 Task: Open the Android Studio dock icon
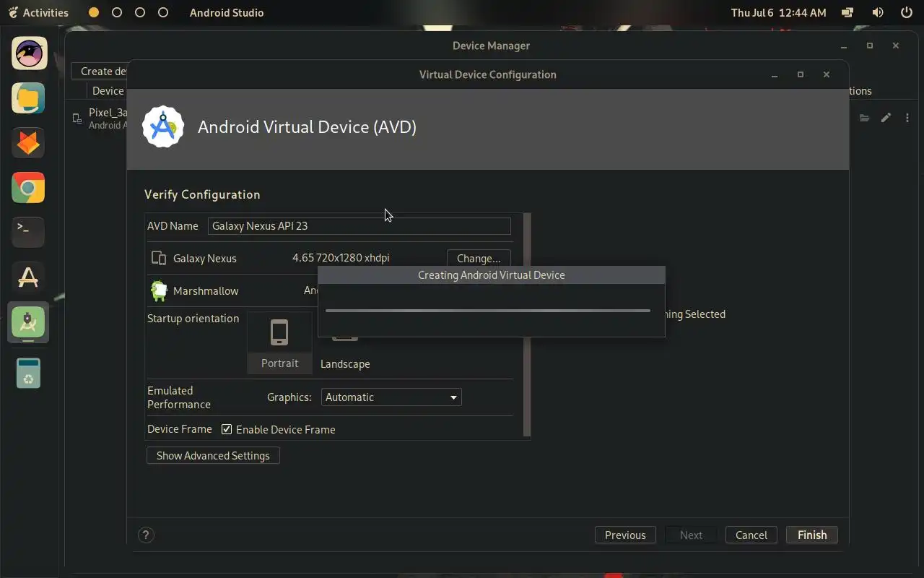[x=29, y=322]
